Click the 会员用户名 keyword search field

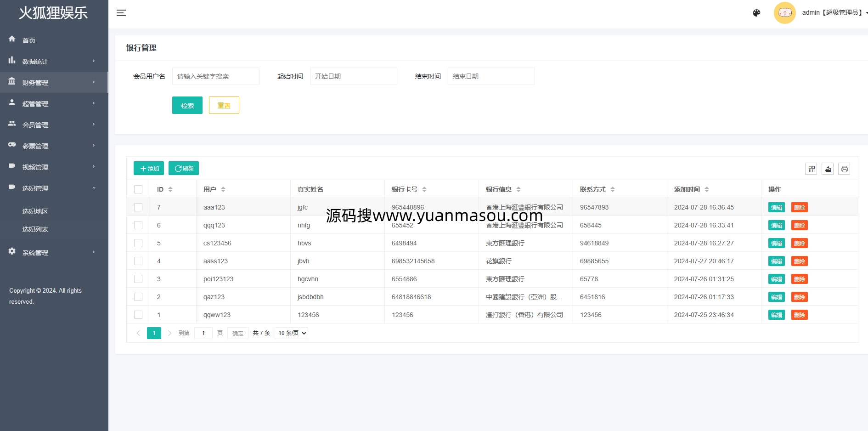tap(215, 76)
